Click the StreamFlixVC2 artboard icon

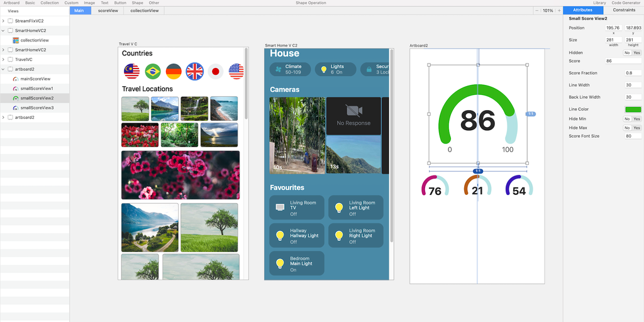coord(11,21)
